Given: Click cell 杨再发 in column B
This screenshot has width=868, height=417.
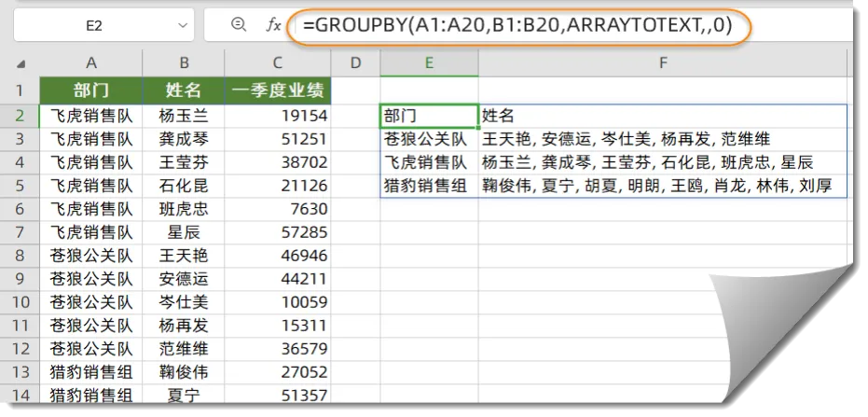Looking at the screenshot, I should point(184,325).
